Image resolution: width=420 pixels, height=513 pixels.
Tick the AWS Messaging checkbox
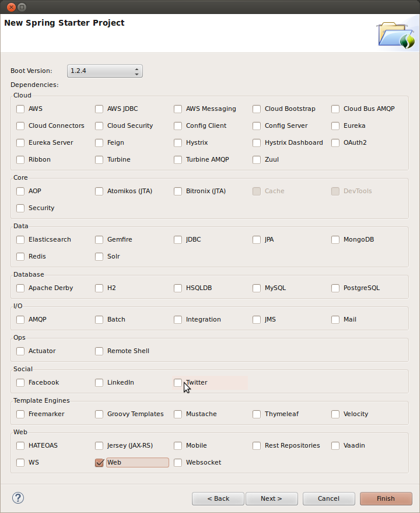(x=178, y=109)
